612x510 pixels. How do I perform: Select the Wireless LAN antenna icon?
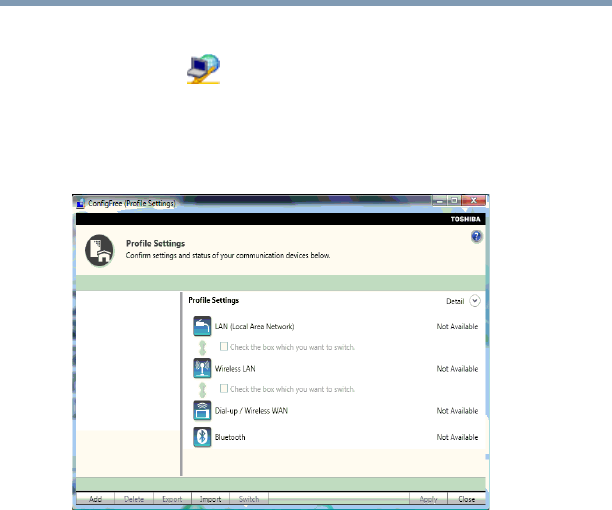click(201, 368)
